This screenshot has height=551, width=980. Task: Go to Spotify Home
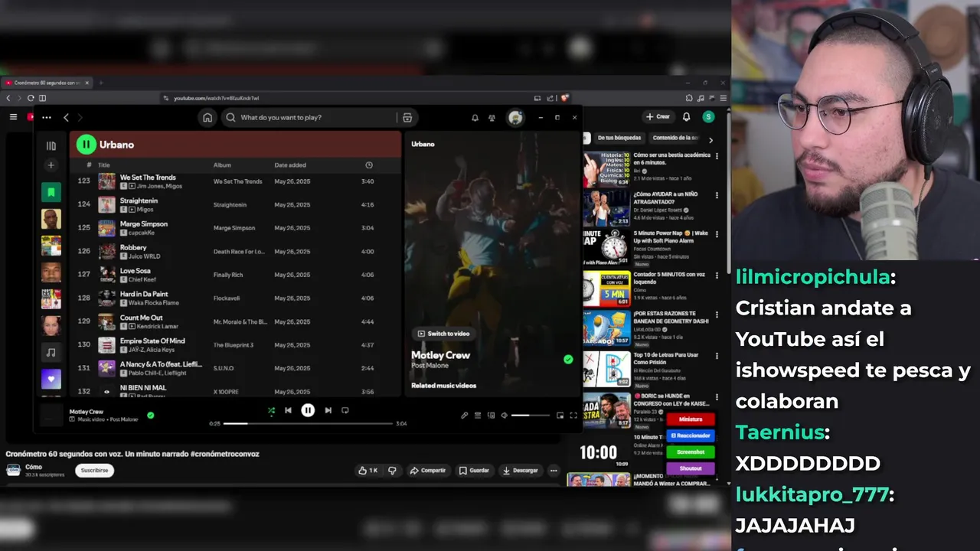click(207, 118)
